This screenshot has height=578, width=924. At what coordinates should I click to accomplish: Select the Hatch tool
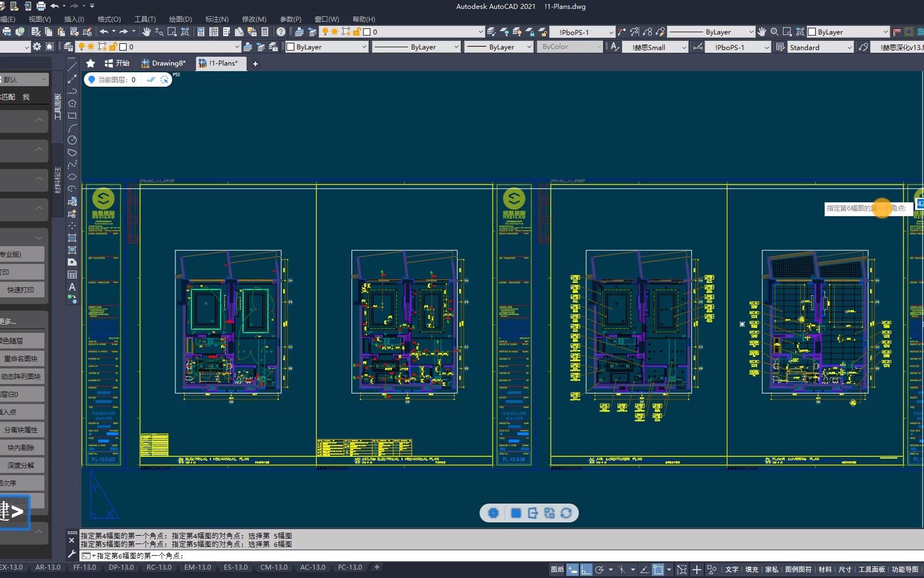pos(72,238)
